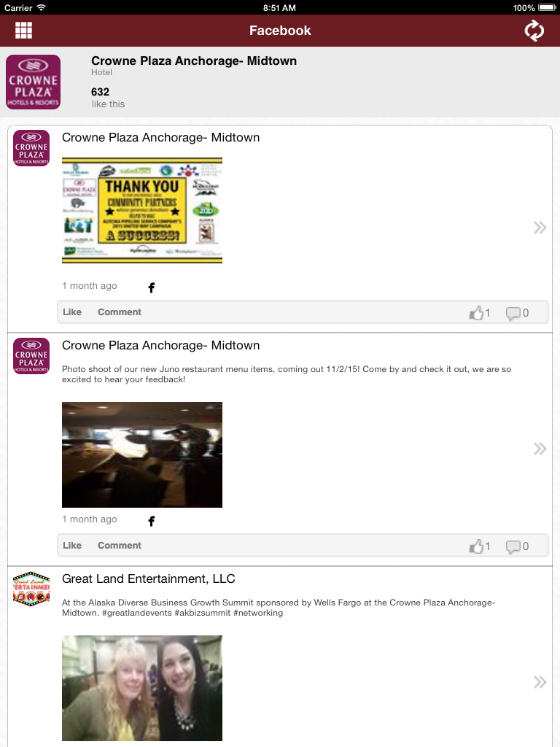Tap the comment bubble count on the Juno restaurant post
The height and width of the screenshot is (747, 560).
pyautogui.click(x=517, y=546)
